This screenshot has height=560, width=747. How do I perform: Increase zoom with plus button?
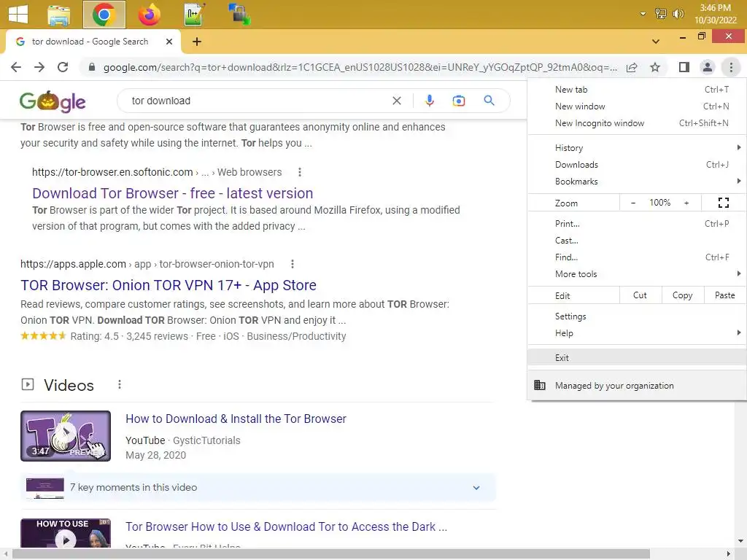pyautogui.click(x=686, y=203)
